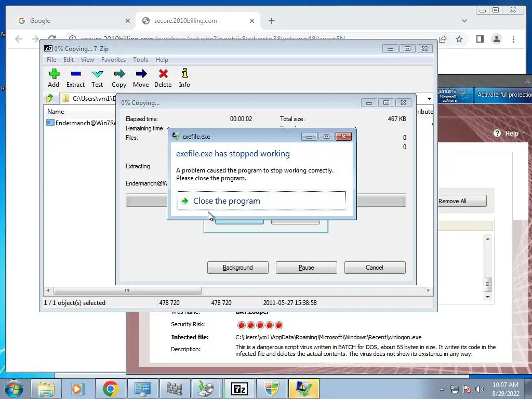Image resolution: width=532 pixels, height=399 pixels.
Task: Open the View menu in 7-Zip
Action: pos(87,60)
